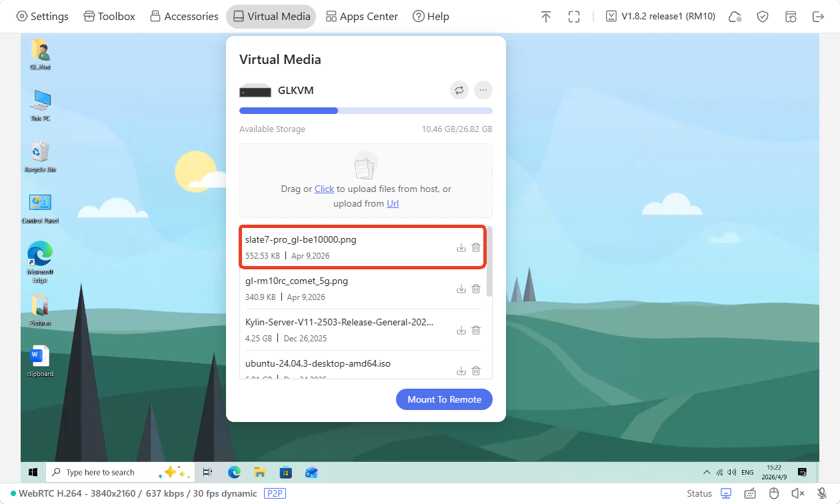Image resolution: width=840 pixels, height=504 pixels.
Task: Toggle fullscreen mode in the top toolbar
Action: (574, 17)
